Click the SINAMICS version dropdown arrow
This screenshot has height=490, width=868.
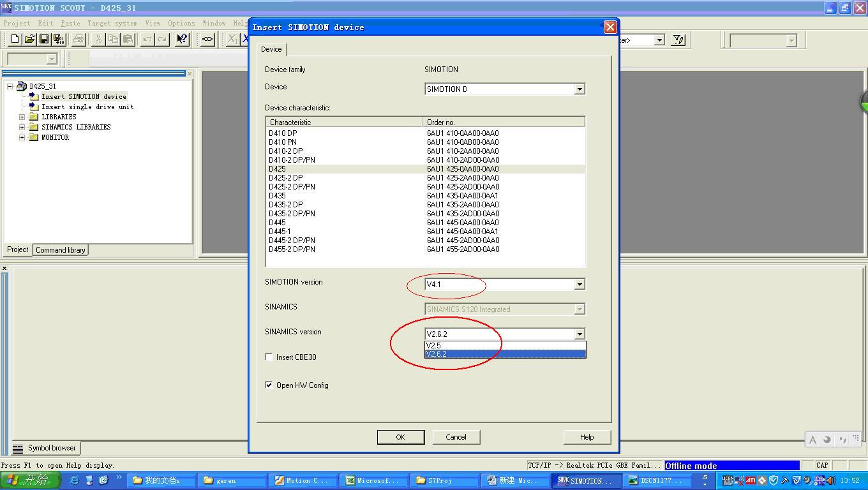coord(580,334)
